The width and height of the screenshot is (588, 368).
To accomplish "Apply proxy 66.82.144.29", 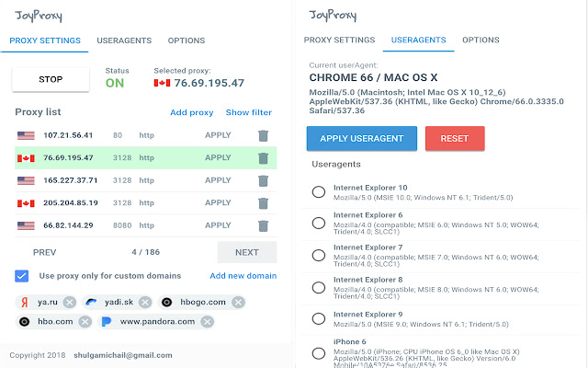I will tap(218, 225).
